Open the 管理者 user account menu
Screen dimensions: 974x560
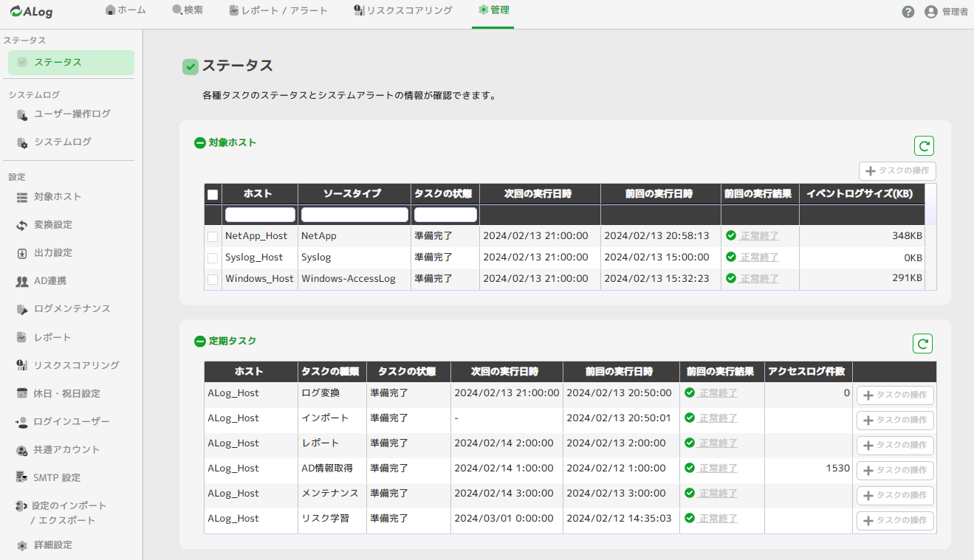tap(947, 12)
